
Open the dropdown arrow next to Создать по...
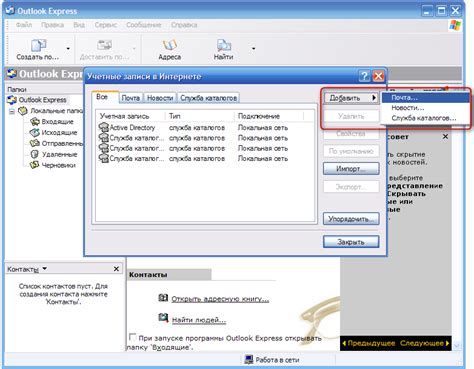coord(68,49)
